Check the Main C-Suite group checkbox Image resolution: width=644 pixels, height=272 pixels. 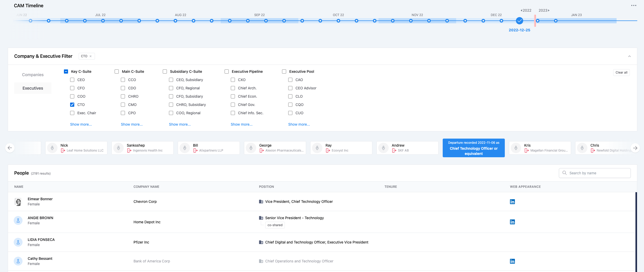pyautogui.click(x=117, y=71)
